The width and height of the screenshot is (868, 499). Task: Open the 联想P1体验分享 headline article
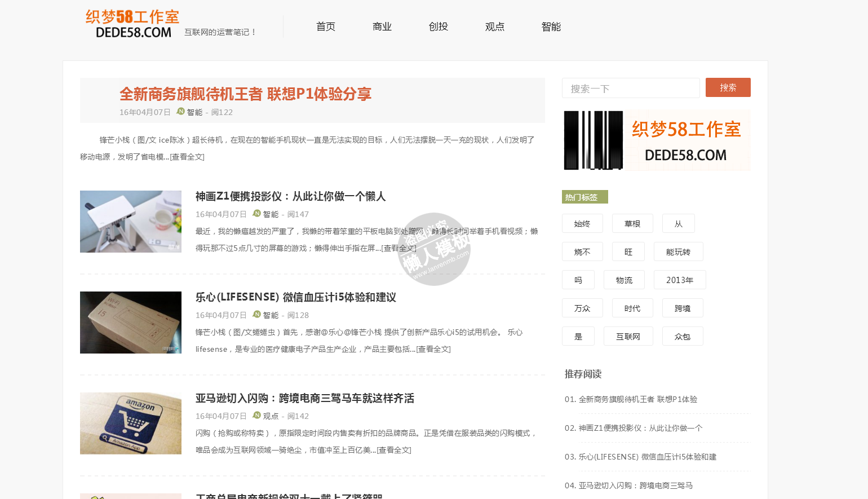tap(245, 94)
